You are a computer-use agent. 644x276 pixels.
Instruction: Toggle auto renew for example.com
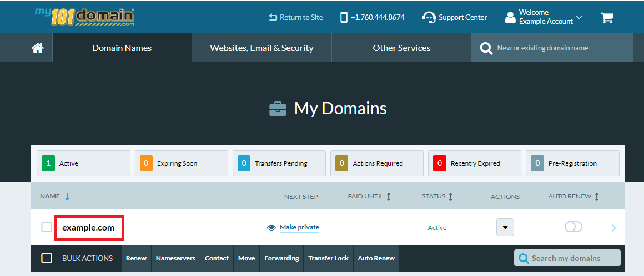(x=573, y=227)
